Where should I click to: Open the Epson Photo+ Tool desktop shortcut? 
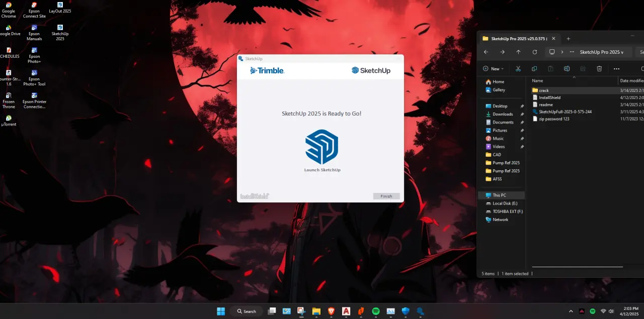(34, 78)
